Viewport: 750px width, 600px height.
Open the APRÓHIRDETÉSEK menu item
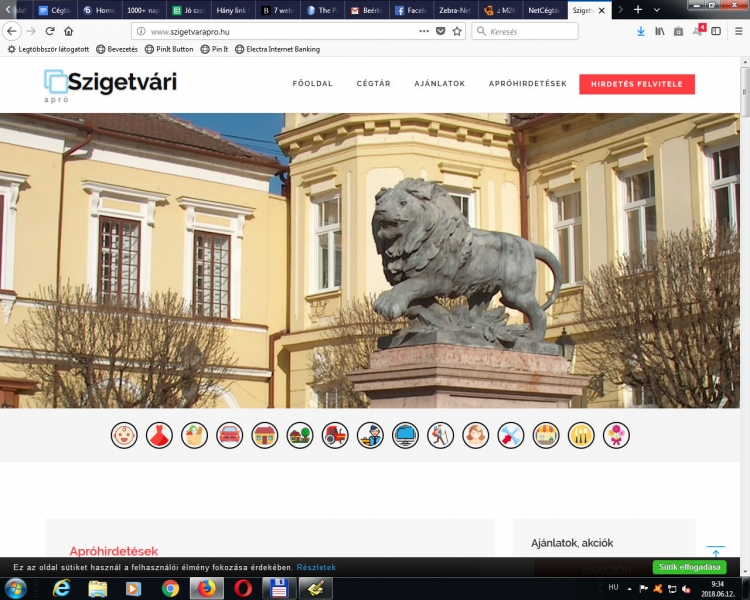(528, 83)
